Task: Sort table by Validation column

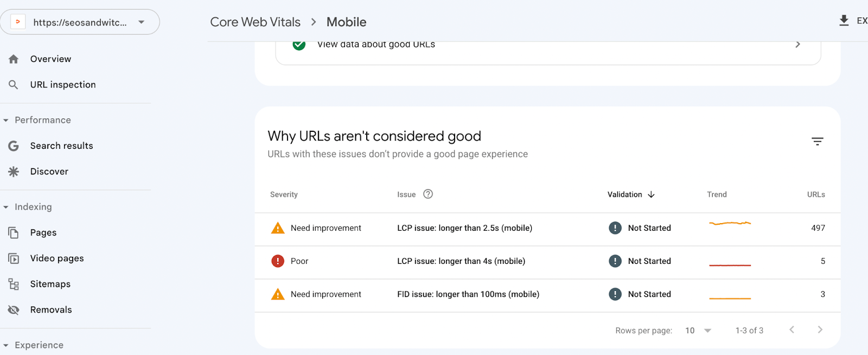Action: 631,194
